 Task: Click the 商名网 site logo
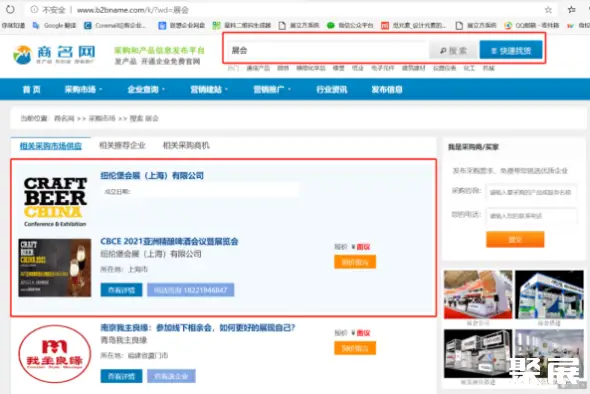pyautogui.click(x=55, y=55)
